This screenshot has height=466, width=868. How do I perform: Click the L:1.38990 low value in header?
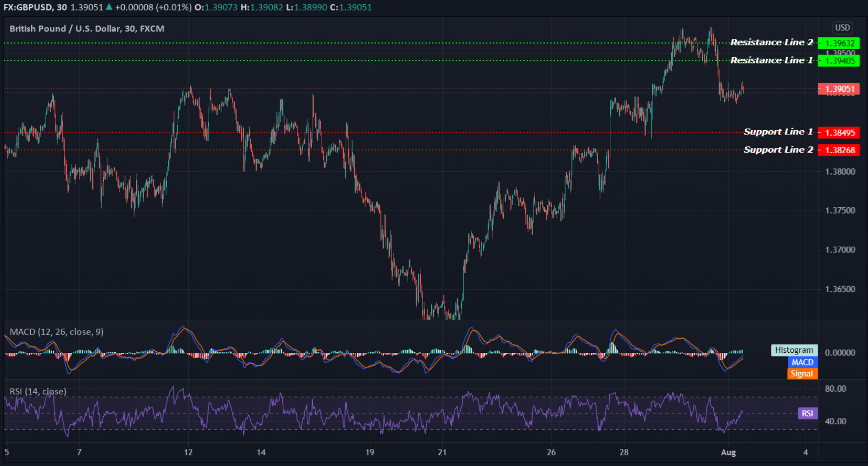[307, 7]
